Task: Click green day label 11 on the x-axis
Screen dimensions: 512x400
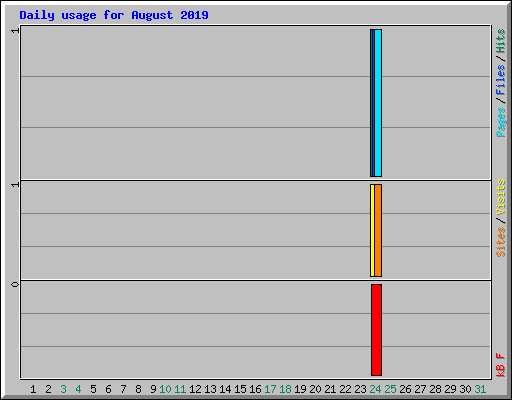Action: [180, 389]
